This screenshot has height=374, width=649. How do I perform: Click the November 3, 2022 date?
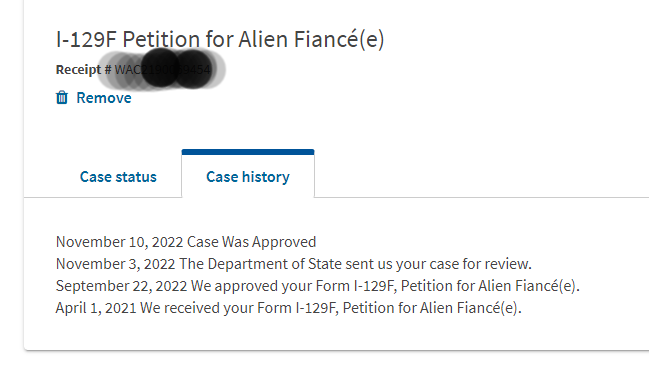115,264
